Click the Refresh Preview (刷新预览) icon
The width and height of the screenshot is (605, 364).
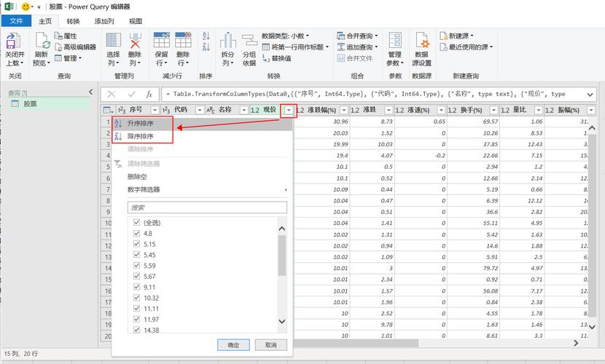(x=42, y=41)
